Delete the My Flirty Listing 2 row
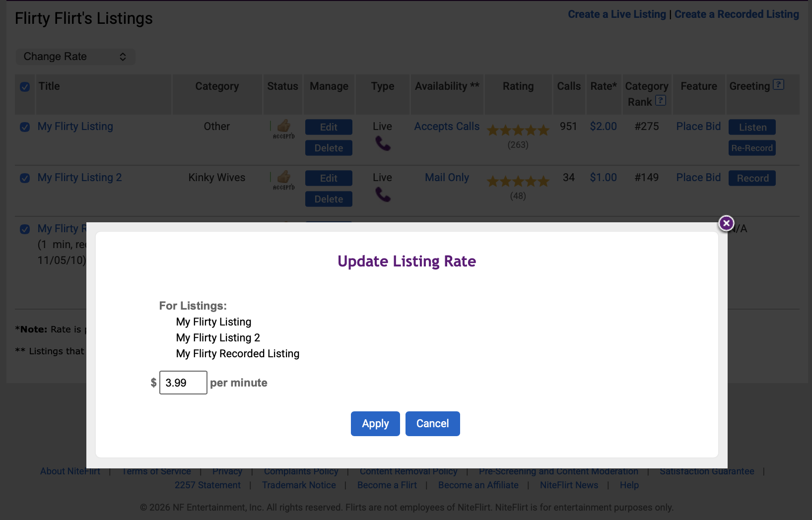Screen dimensions: 812x520 [329, 199]
